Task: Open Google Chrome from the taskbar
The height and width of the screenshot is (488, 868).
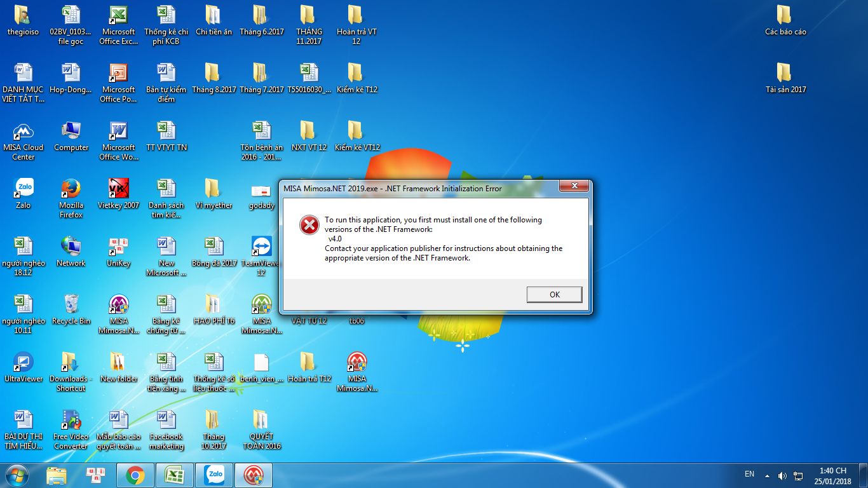Action: (135, 475)
